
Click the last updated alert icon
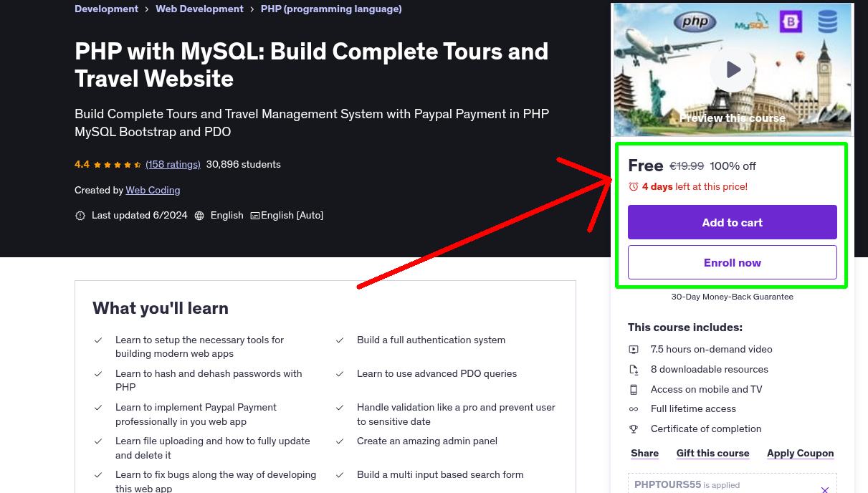pyautogui.click(x=80, y=215)
